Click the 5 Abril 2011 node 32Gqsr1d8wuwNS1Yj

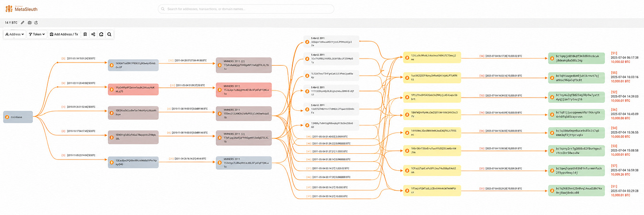pyautogui.click(x=331, y=42)
